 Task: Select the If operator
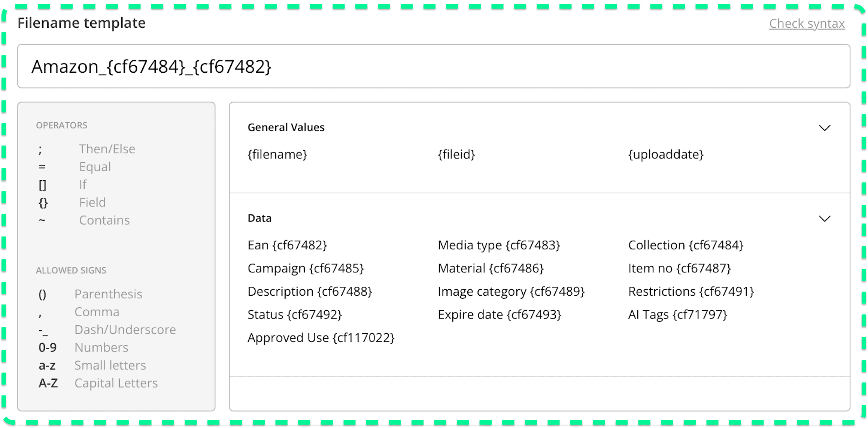click(x=82, y=184)
